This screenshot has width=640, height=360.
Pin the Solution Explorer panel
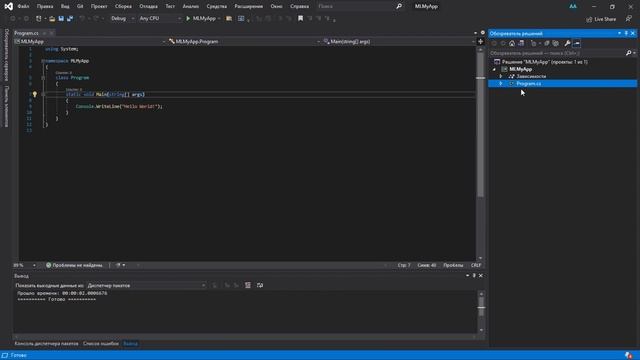[x=626, y=33]
